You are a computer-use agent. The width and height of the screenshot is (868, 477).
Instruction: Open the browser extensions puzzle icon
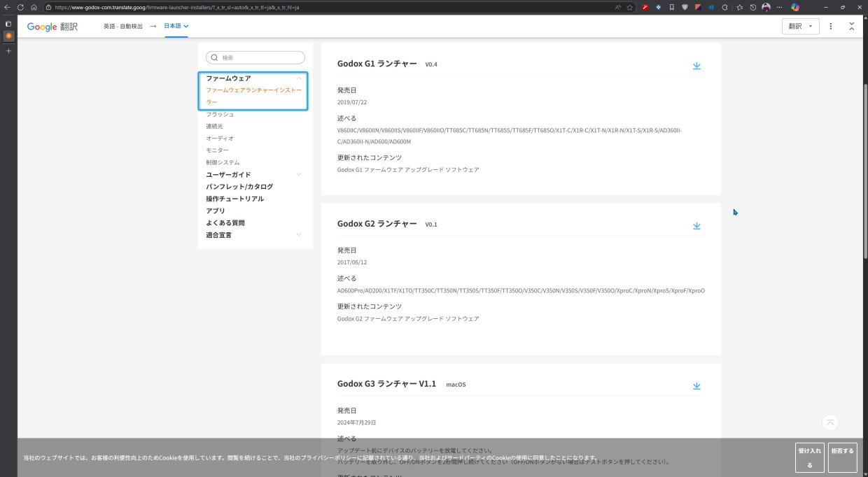(724, 7)
